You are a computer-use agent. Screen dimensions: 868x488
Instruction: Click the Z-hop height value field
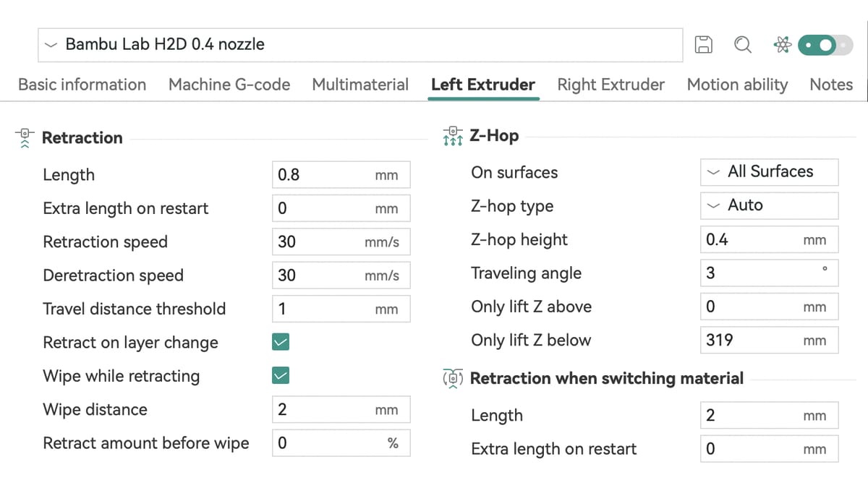(x=770, y=240)
